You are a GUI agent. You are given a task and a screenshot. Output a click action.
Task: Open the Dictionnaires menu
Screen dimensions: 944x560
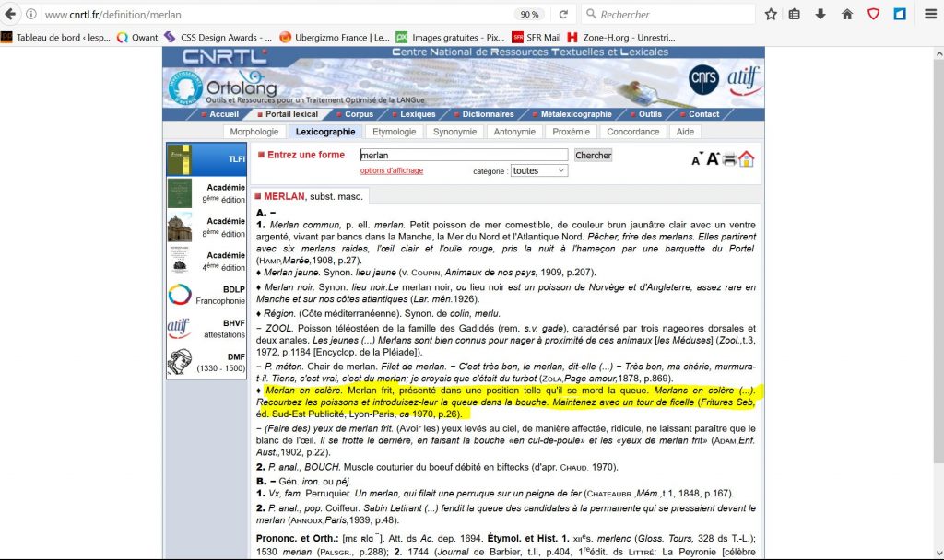[x=488, y=114]
